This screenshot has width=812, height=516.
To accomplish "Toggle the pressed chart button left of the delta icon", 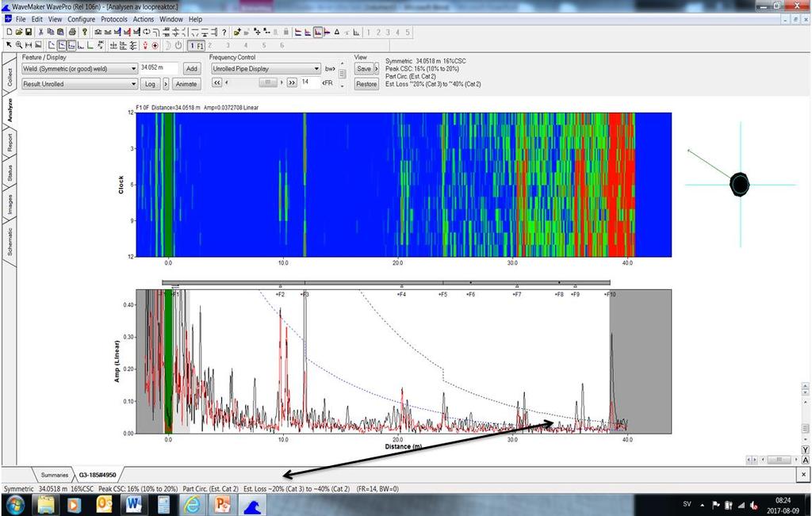I will click(x=318, y=32).
